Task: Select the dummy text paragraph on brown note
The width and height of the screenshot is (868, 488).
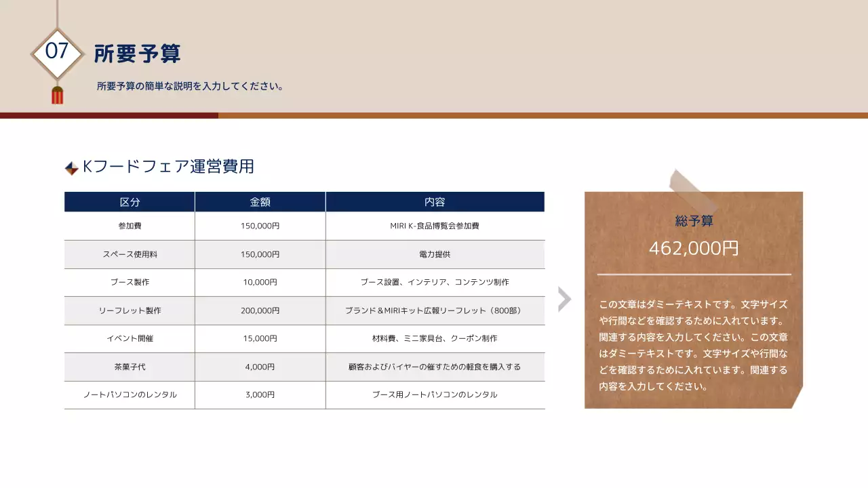Action: (x=694, y=345)
